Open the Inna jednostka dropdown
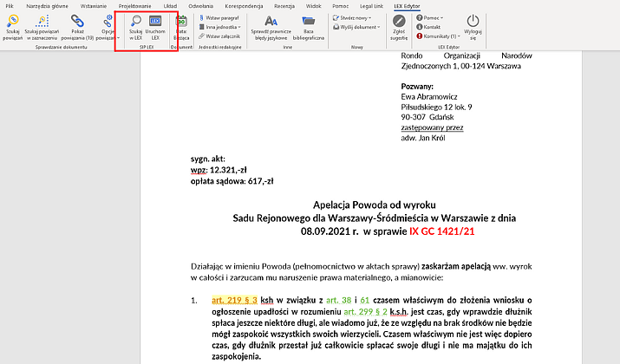Viewport: 620px width, 364px height. coord(220,27)
